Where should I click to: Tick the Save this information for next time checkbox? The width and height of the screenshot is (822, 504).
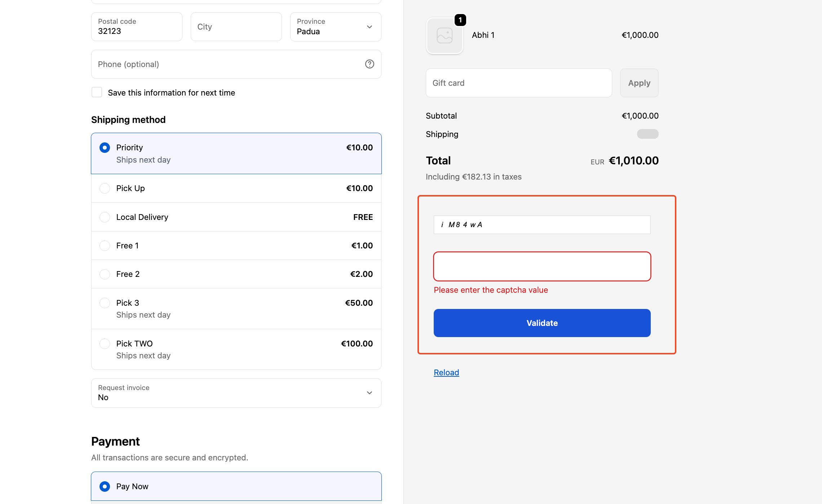tap(97, 92)
